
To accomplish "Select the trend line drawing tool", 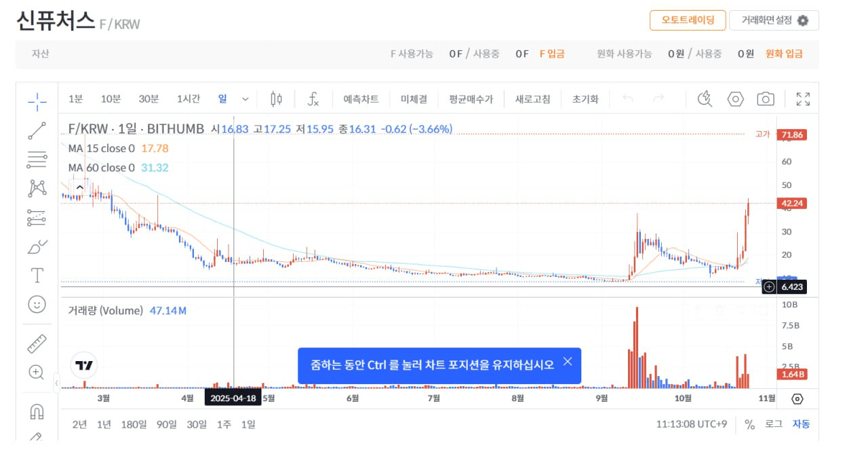I will 37,131.
